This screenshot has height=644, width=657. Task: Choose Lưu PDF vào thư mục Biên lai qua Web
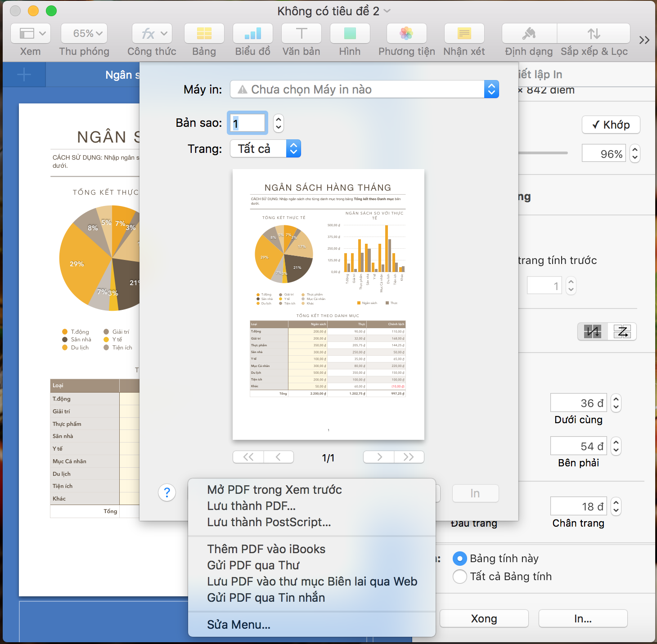coord(312,581)
